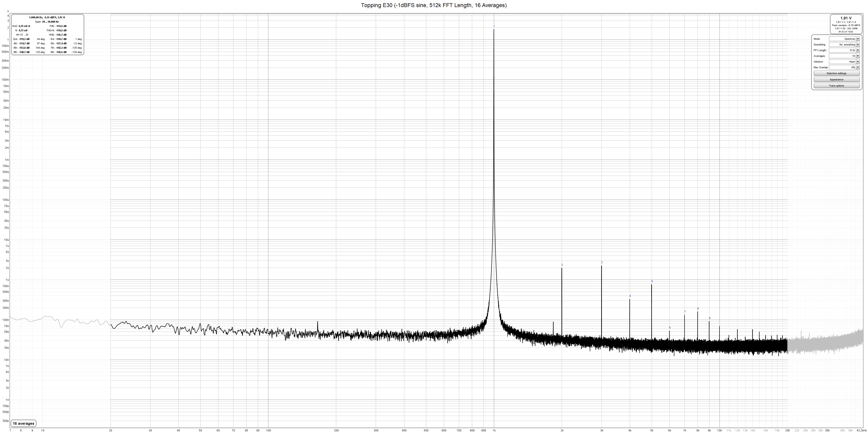This screenshot has width=868, height=433.
Task: Click the 1k frequency axis label
Action: pyautogui.click(x=494, y=430)
